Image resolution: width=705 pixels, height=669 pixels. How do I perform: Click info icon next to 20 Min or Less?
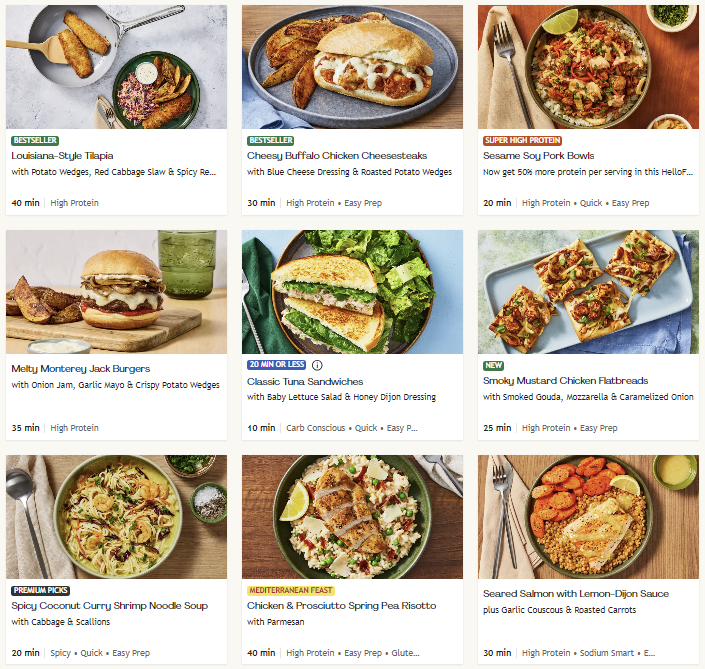click(x=317, y=365)
